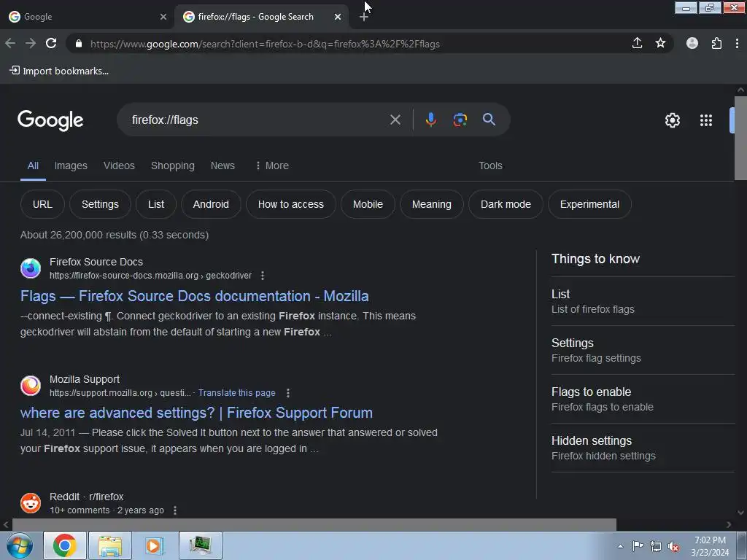This screenshot has height=560, width=747.
Task: Click the browser forward arrow
Action: point(31,43)
